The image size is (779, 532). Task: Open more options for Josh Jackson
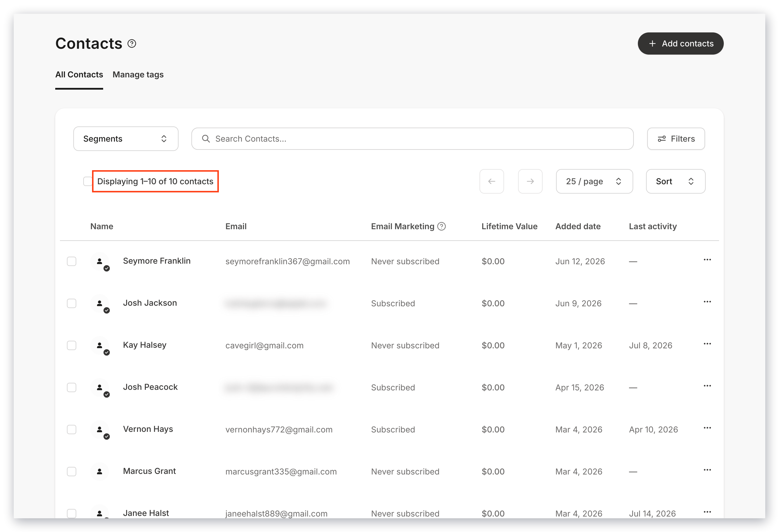pyautogui.click(x=707, y=302)
